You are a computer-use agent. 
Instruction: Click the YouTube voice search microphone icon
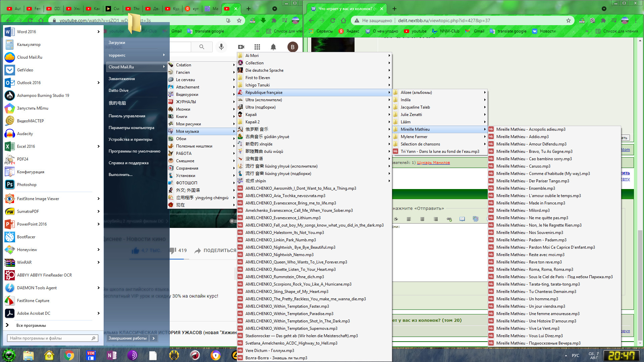click(x=221, y=47)
